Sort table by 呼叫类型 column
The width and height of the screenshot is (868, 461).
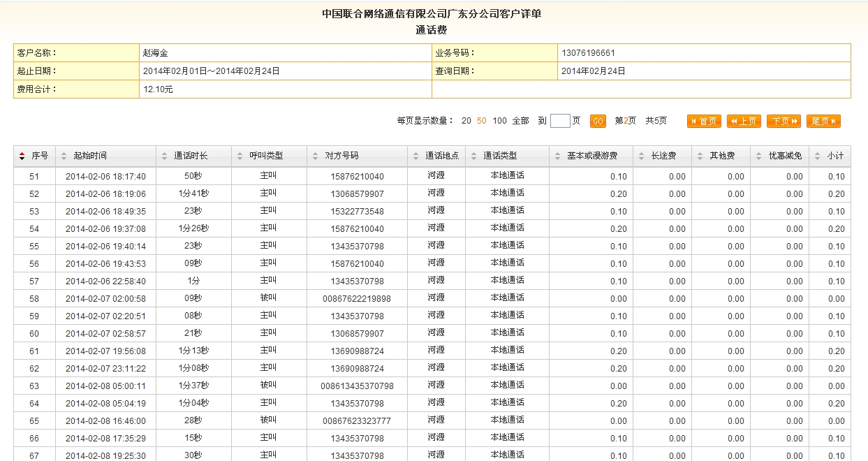[x=266, y=156]
